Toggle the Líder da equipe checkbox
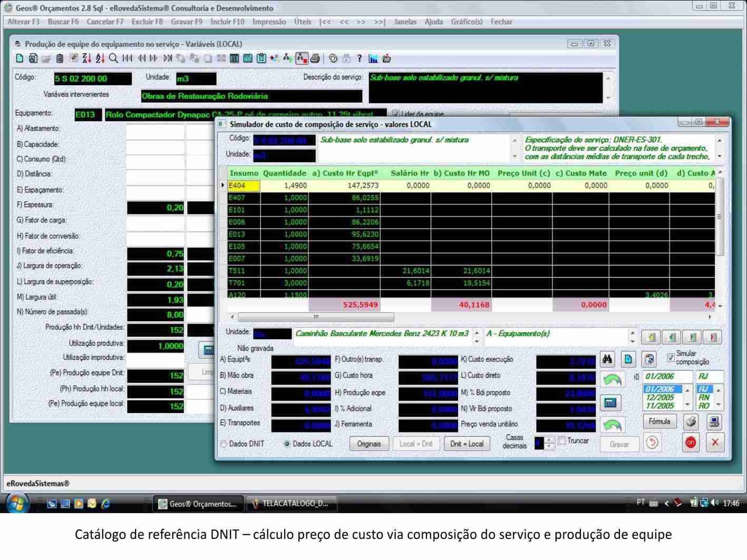 396,114
